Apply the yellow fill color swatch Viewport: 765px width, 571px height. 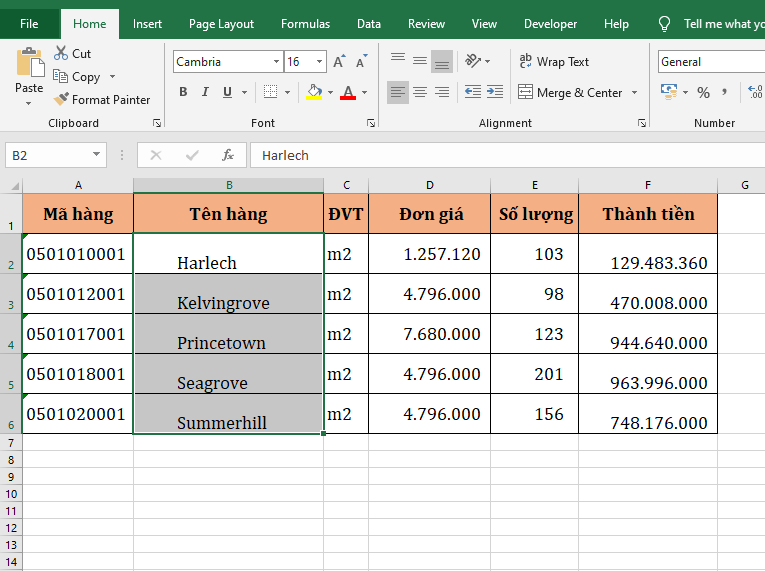pyautogui.click(x=314, y=93)
